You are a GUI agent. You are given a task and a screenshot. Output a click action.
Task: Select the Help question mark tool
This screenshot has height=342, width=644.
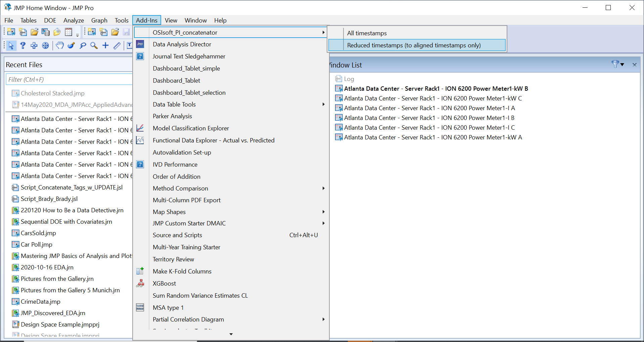tap(22, 45)
